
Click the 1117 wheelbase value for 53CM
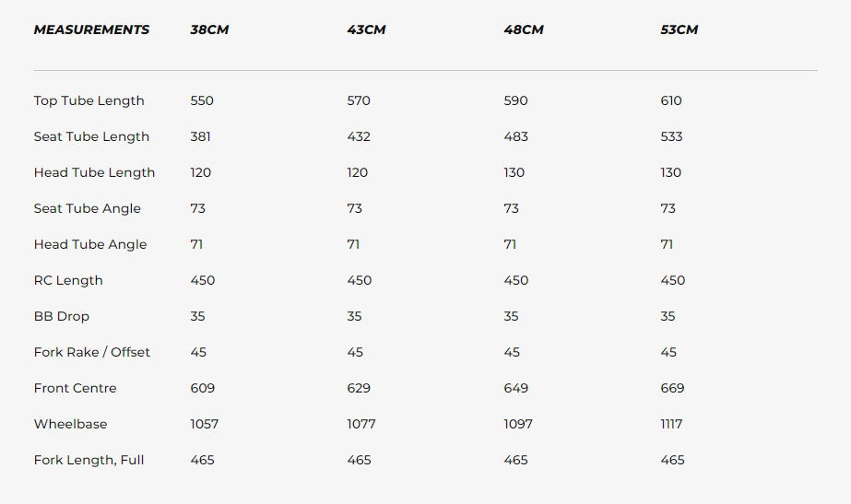(672, 424)
